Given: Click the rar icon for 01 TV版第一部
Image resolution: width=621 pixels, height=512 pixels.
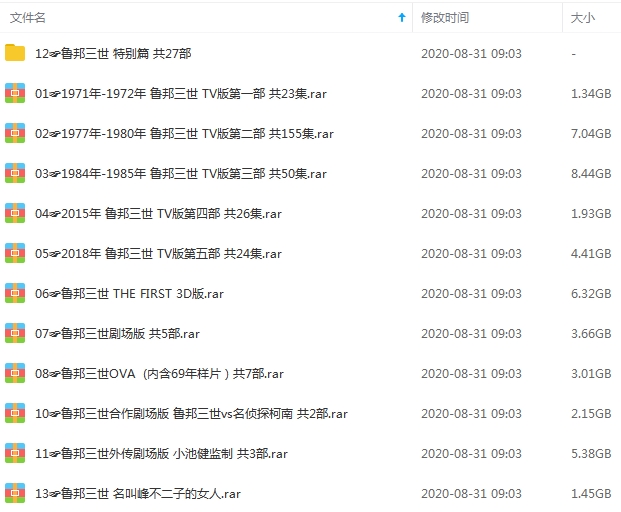Looking at the screenshot, I should (x=15, y=93).
